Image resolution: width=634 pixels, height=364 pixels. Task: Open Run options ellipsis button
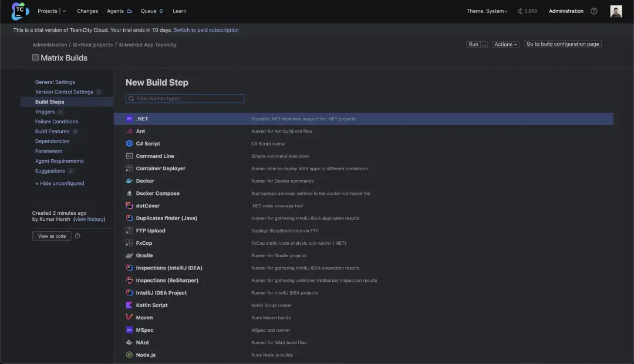click(x=484, y=45)
